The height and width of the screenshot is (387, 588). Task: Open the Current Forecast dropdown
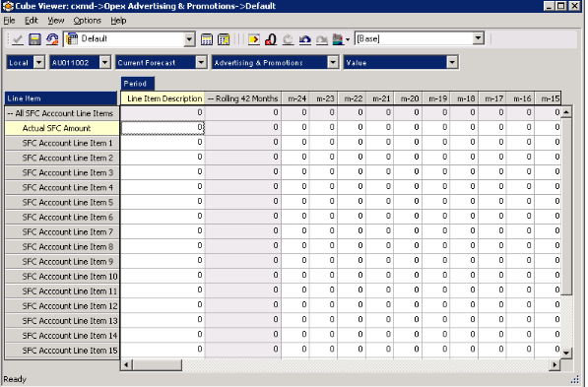201,63
